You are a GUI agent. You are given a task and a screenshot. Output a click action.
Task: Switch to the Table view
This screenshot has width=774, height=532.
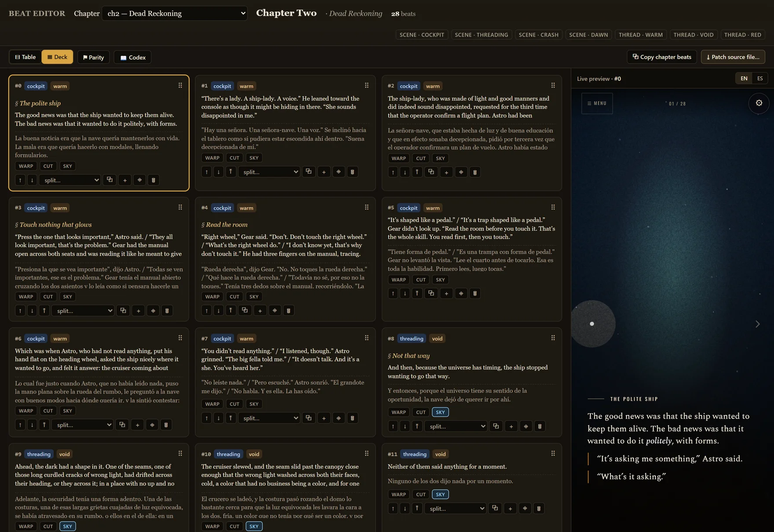[x=26, y=57]
